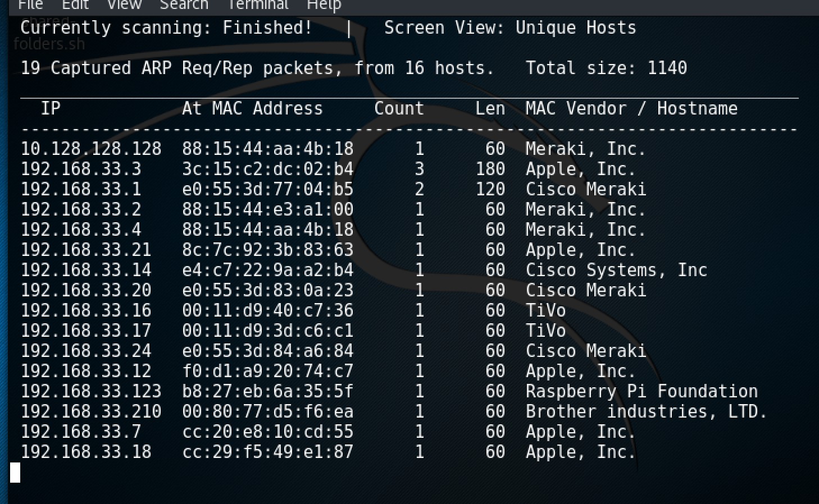The image size is (819, 504).
Task: Click the IP address 192.168.33.4
Action: tap(81, 230)
